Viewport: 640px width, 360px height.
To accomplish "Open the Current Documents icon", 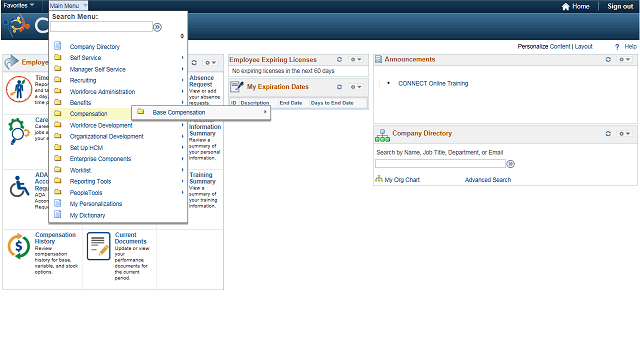I will (98, 246).
